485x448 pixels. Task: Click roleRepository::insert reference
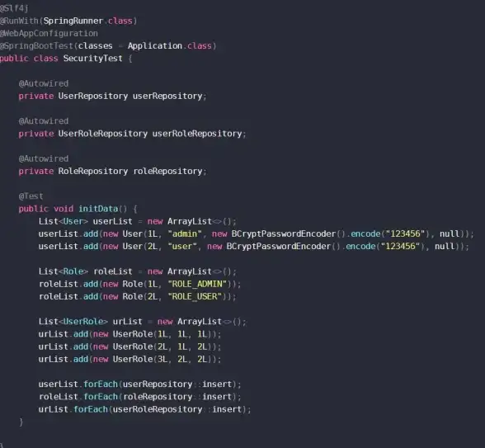(x=177, y=397)
